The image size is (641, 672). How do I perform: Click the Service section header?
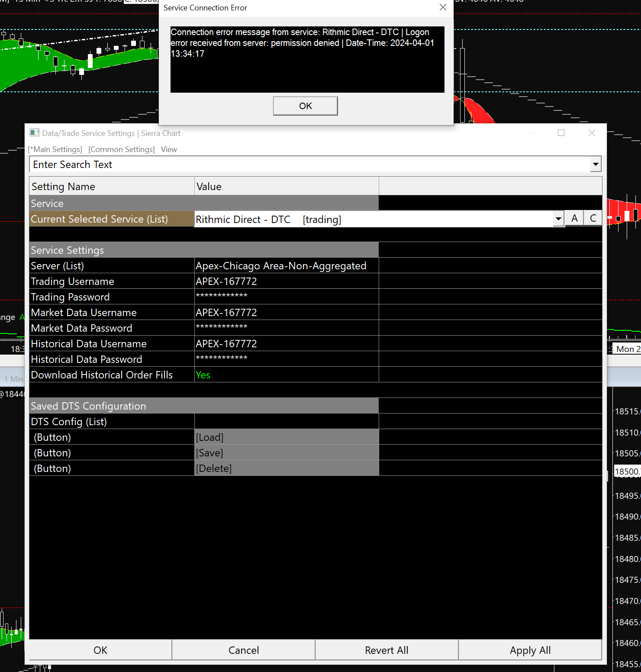pos(204,204)
